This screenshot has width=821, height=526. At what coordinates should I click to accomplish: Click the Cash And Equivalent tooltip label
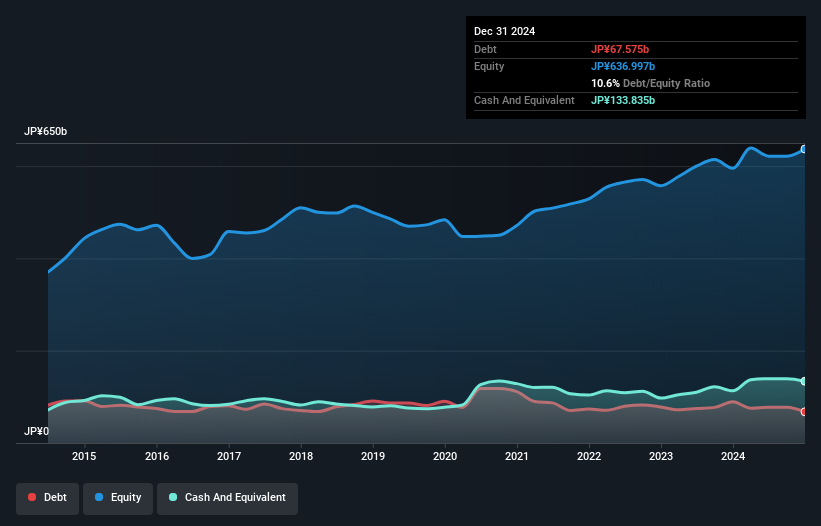pos(524,100)
